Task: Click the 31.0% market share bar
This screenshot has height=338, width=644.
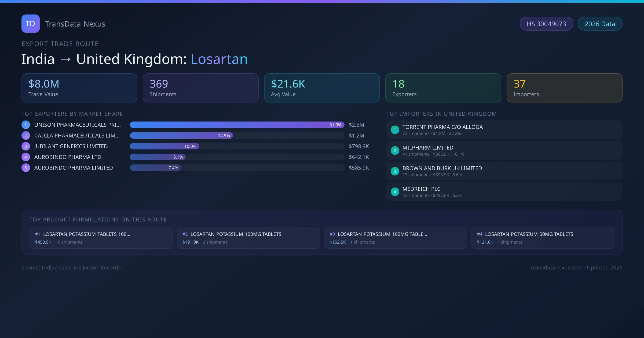Action: coord(237,125)
